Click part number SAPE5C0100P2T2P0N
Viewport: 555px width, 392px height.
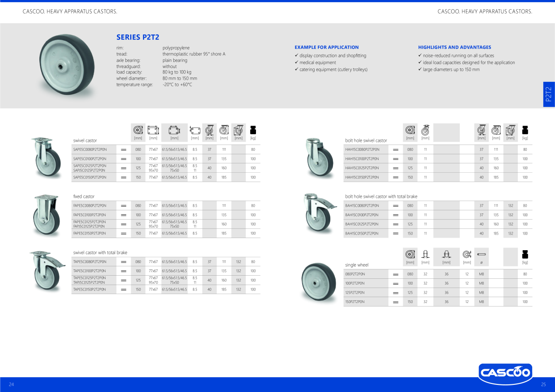click(x=90, y=159)
